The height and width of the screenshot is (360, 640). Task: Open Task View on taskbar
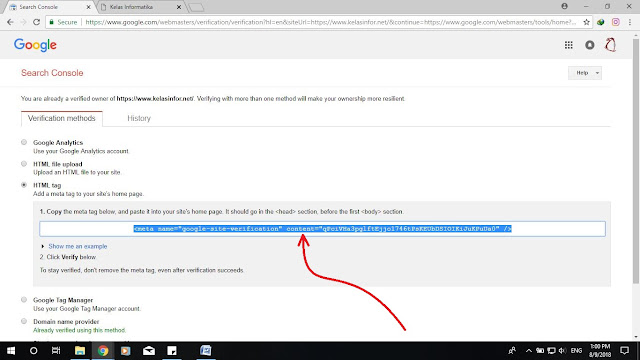(56, 351)
